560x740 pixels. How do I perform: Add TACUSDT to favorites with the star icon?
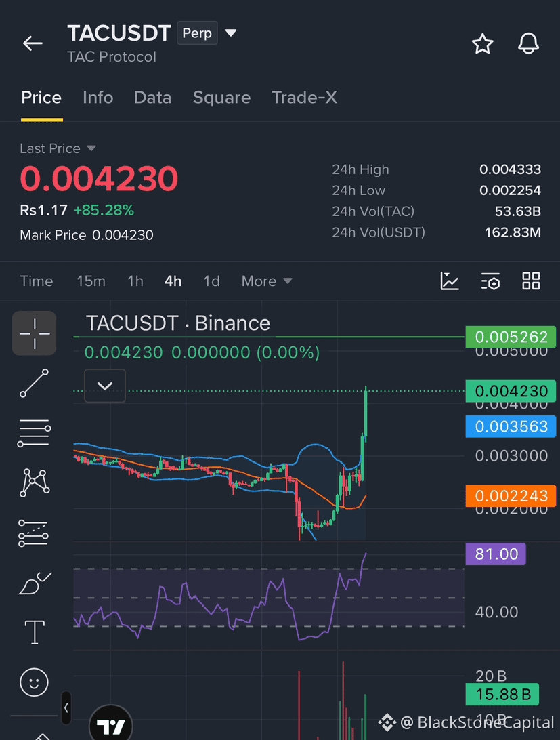click(x=482, y=44)
